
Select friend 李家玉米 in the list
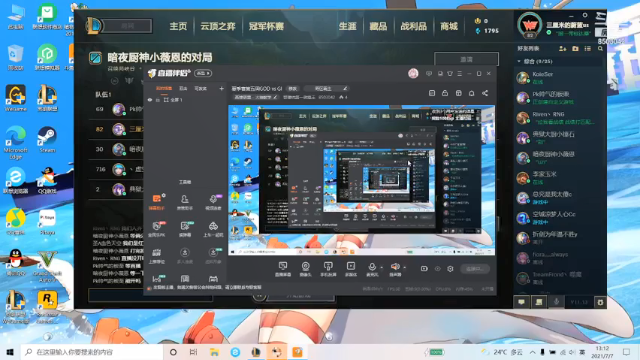point(559,178)
